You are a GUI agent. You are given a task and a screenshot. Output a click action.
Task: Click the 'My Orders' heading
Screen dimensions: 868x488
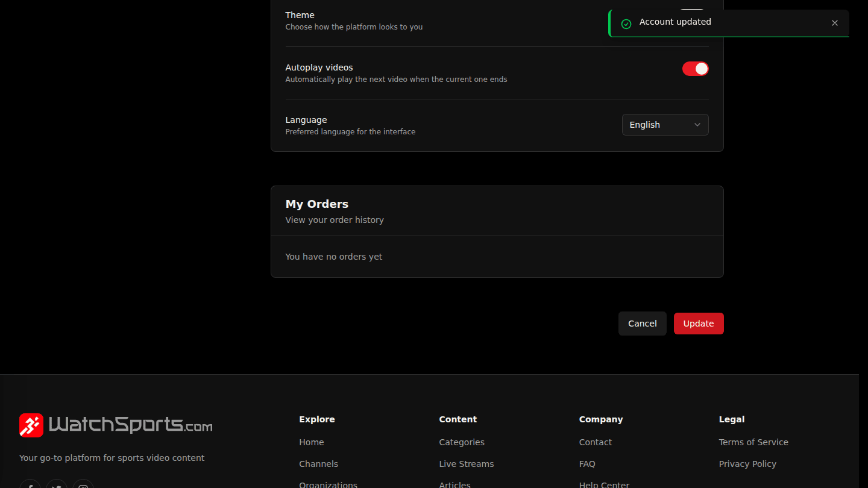[x=317, y=204]
